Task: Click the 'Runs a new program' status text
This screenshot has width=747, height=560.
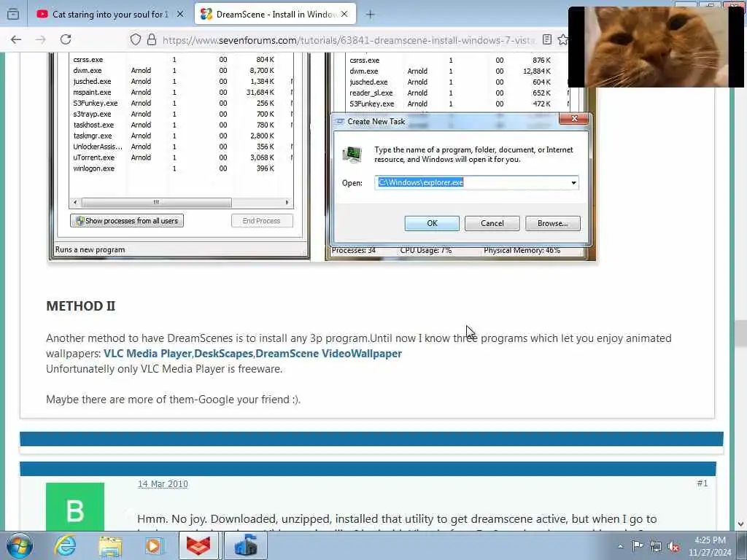Action: click(90, 249)
